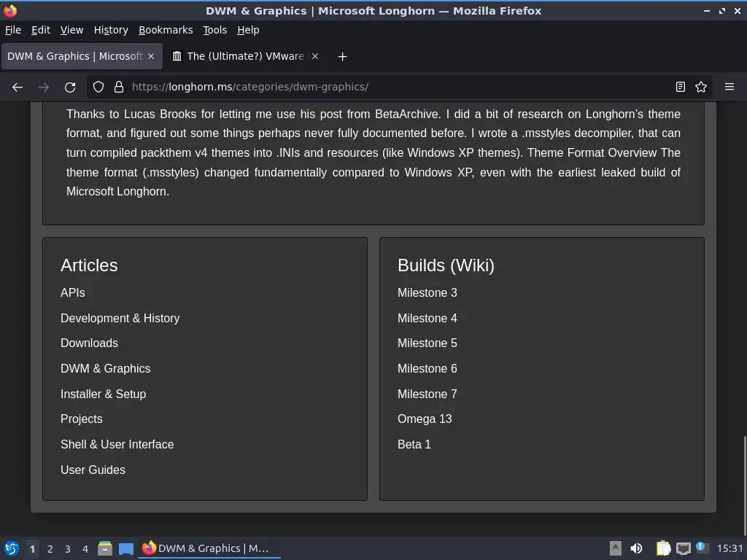This screenshot has height=560, width=747.
Task: Open the file manager icon in taskbar
Action: coord(105,548)
